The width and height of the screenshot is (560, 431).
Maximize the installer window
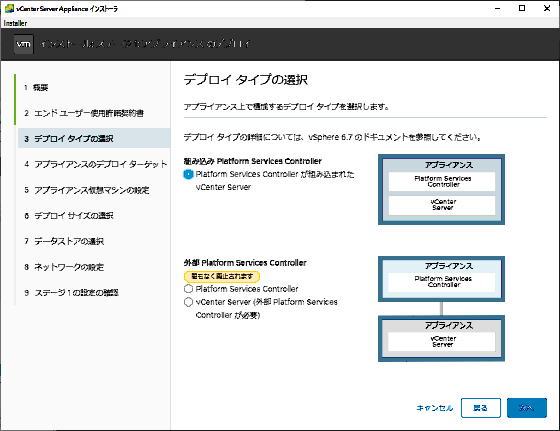[522, 8]
